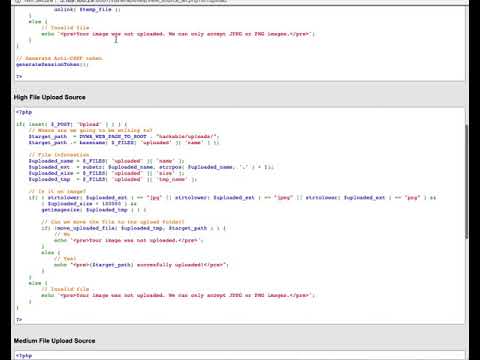480x360 pixels.
Task: Click the line containing "hackable/uploads/"
Action: pos(124,137)
